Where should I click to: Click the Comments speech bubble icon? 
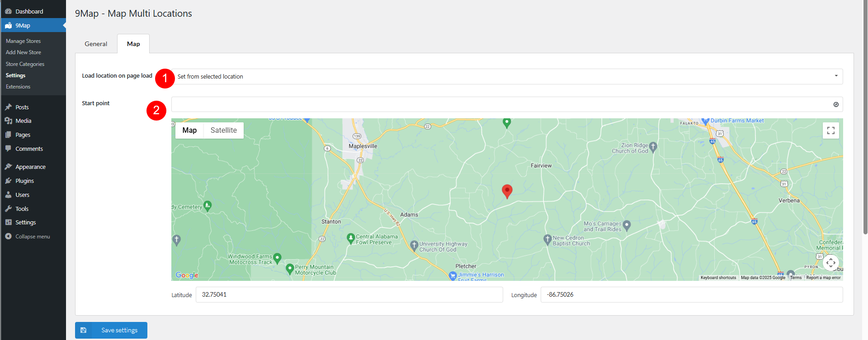pyautogui.click(x=8, y=149)
